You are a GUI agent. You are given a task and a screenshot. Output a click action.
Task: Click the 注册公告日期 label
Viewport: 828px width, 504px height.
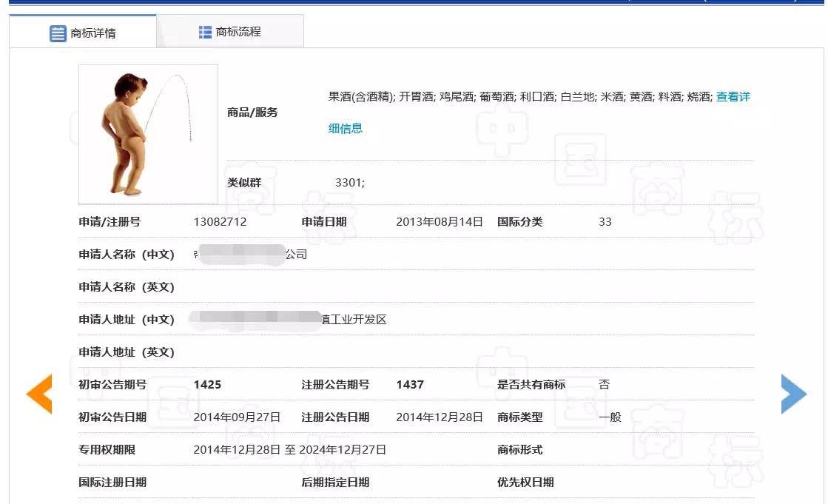[335, 417]
